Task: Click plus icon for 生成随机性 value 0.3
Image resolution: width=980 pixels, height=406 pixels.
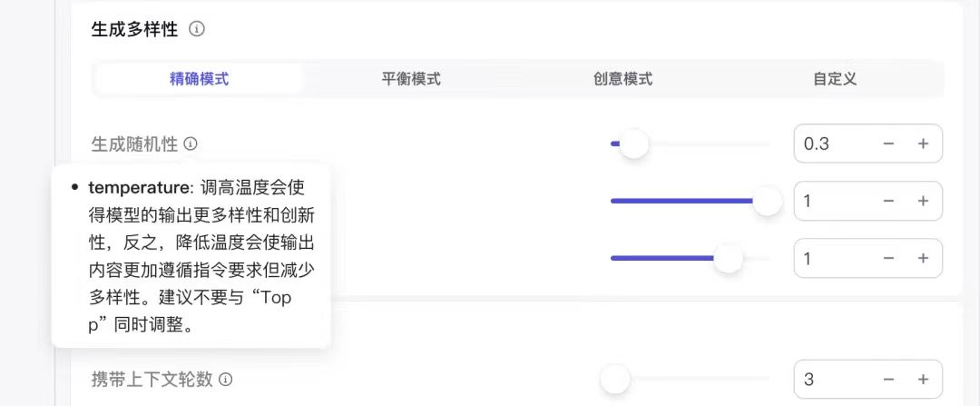Action: (x=923, y=144)
